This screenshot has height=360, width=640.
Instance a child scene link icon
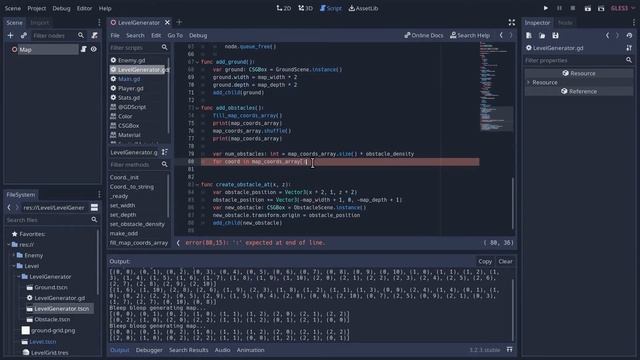point(24,36)
